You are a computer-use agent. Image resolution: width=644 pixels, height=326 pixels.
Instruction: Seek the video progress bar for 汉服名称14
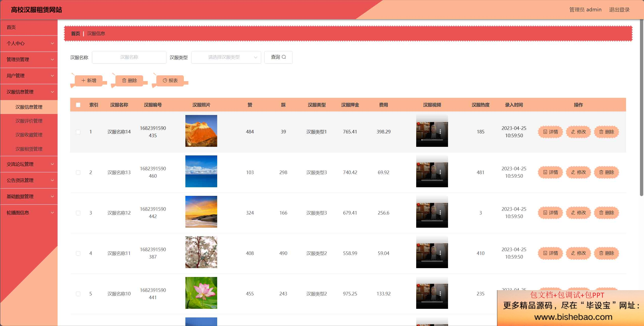pos(432,140)
